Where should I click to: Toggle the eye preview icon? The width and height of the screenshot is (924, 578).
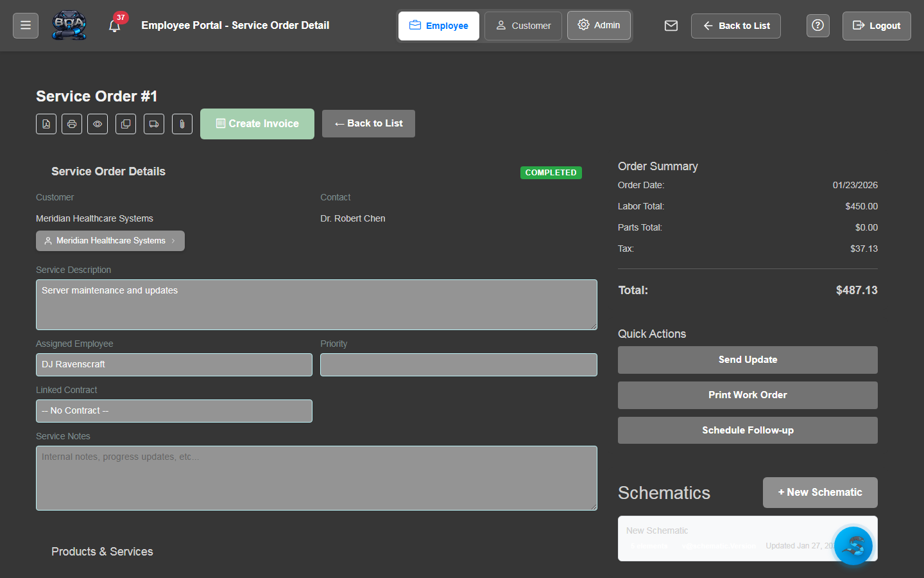(x=97, y=123)
